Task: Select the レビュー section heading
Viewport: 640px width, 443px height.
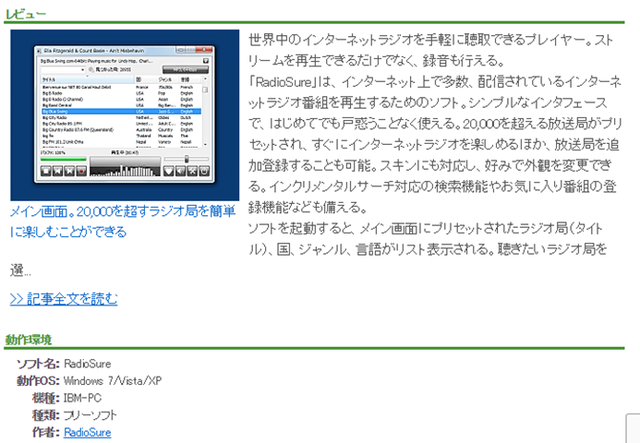Action: click(25, 14)
